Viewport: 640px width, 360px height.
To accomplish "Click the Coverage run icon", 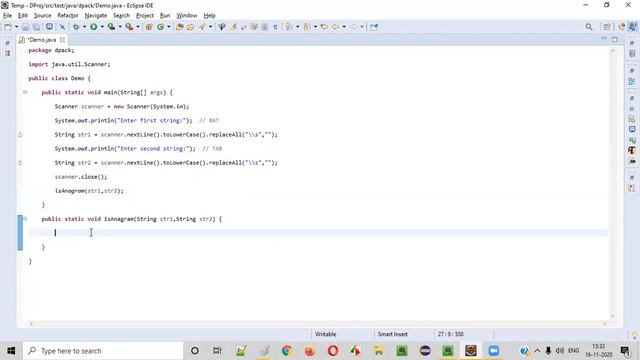I will click(x=111, y=27).
